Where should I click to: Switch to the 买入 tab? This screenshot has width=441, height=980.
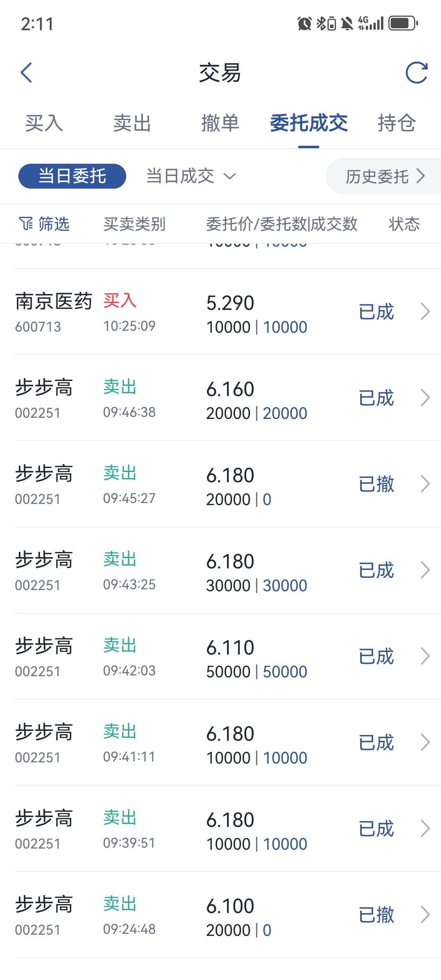44,123
